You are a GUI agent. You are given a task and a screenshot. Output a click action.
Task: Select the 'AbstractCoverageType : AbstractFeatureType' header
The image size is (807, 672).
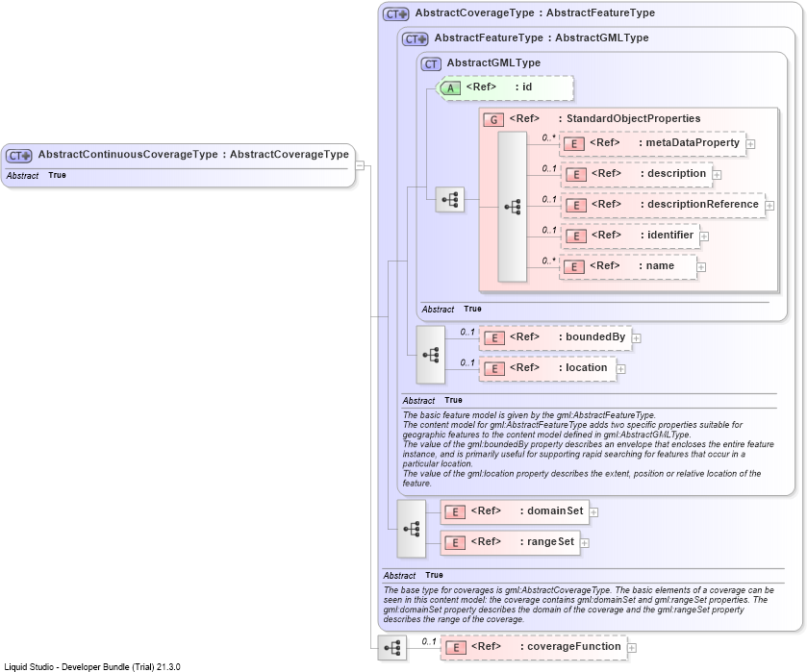535,12
